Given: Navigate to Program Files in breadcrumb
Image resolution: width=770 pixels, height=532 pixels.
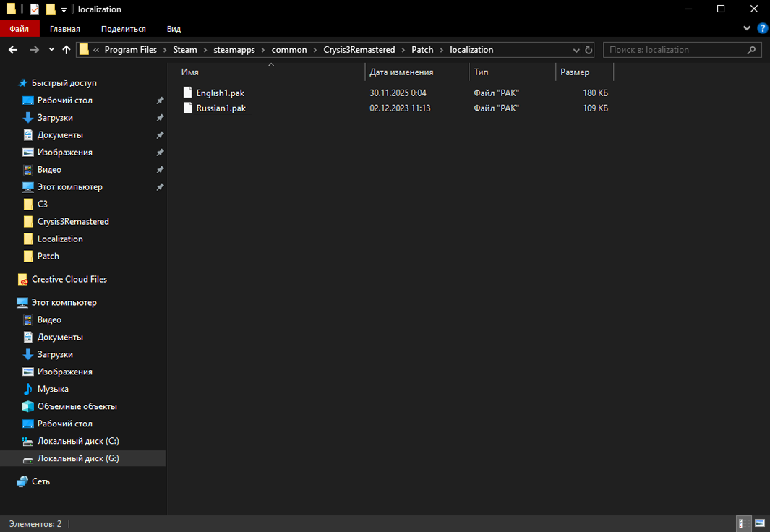Looking at the screenshot, I should 131,50.
